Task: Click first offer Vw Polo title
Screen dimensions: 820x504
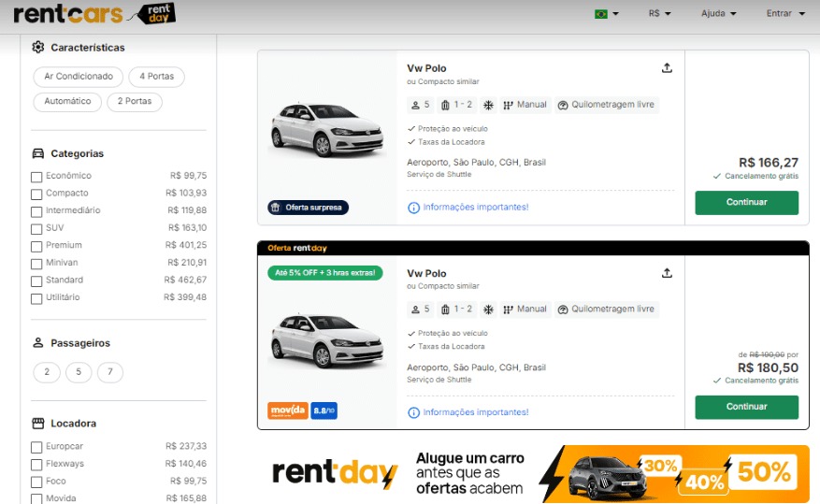Action: (426, 68)
